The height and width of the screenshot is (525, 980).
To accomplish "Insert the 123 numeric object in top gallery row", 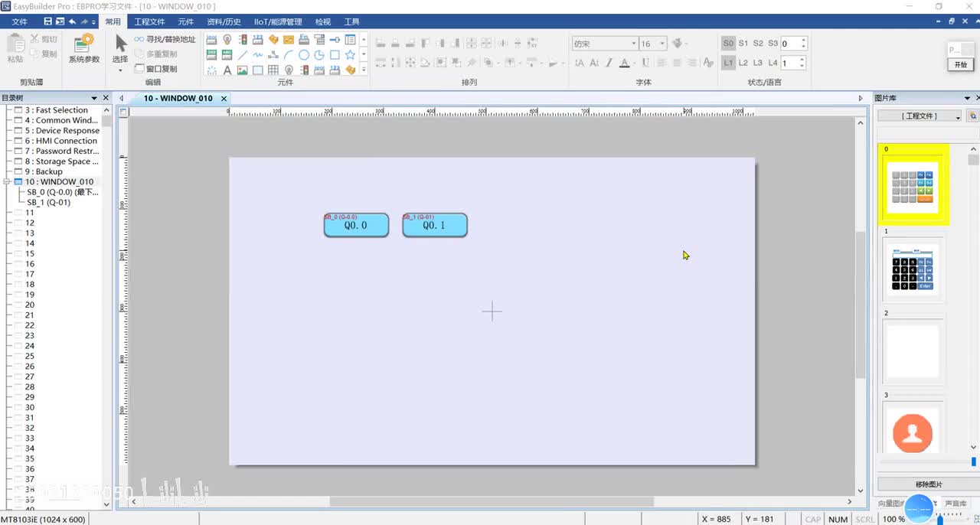I will (258, 39).
